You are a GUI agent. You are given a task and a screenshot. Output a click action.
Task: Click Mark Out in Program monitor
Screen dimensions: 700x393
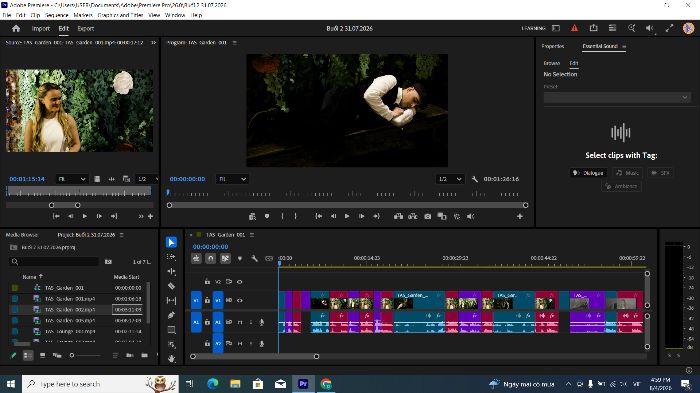tap(296, 216)
